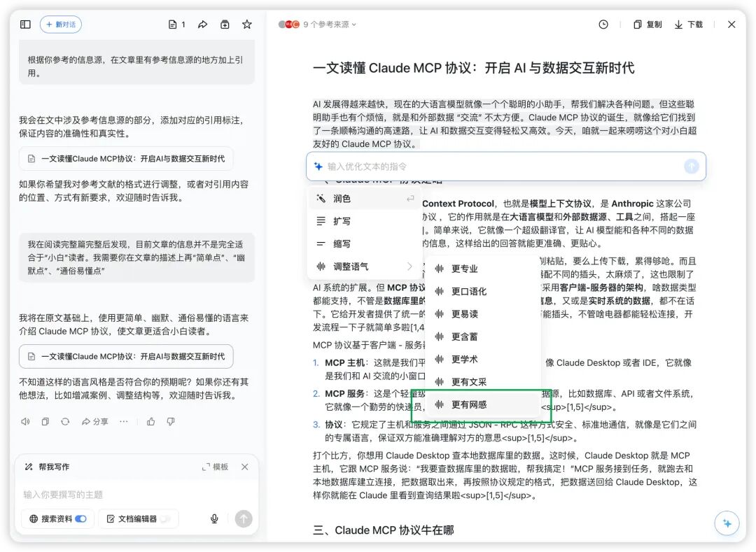Share the reply with 分享
The width and height of the screenshot is (756, 552).
tap(94, 421)
